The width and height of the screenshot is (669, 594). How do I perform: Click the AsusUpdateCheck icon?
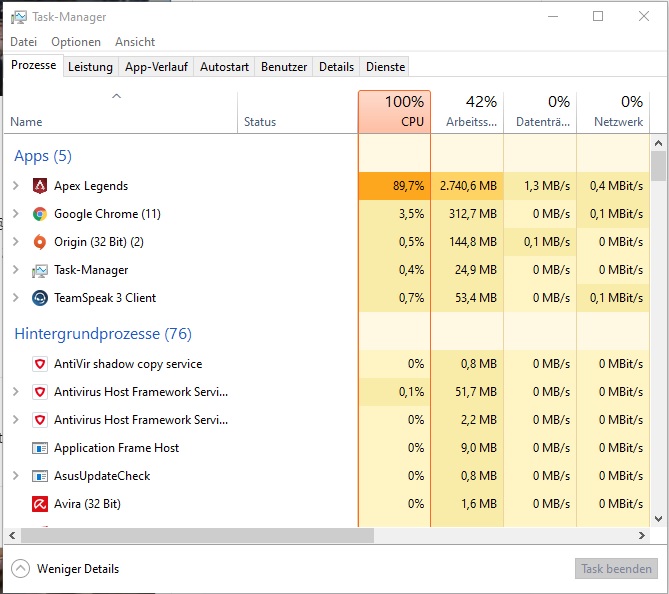click(x=40, y=476)
